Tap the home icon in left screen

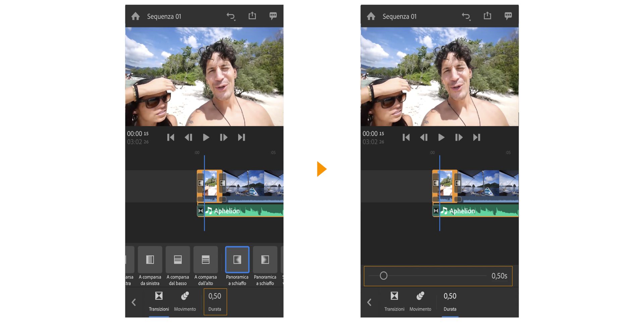[x=136, y=16]
